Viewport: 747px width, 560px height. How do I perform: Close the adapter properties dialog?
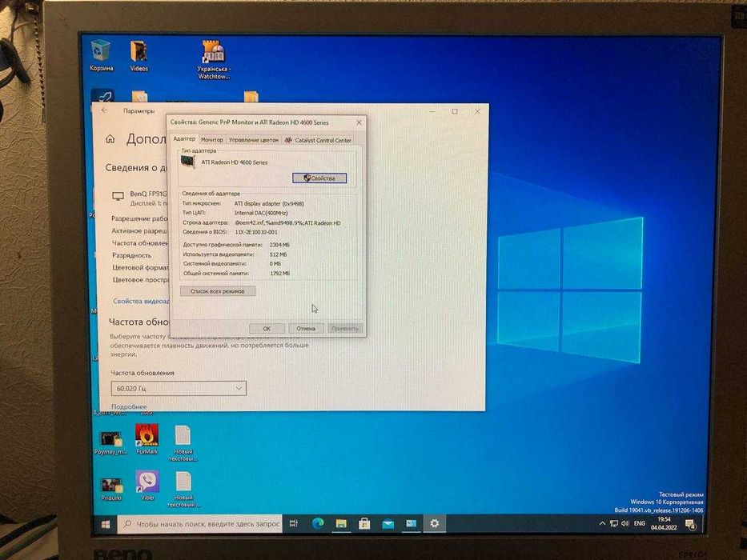(359, 122)
